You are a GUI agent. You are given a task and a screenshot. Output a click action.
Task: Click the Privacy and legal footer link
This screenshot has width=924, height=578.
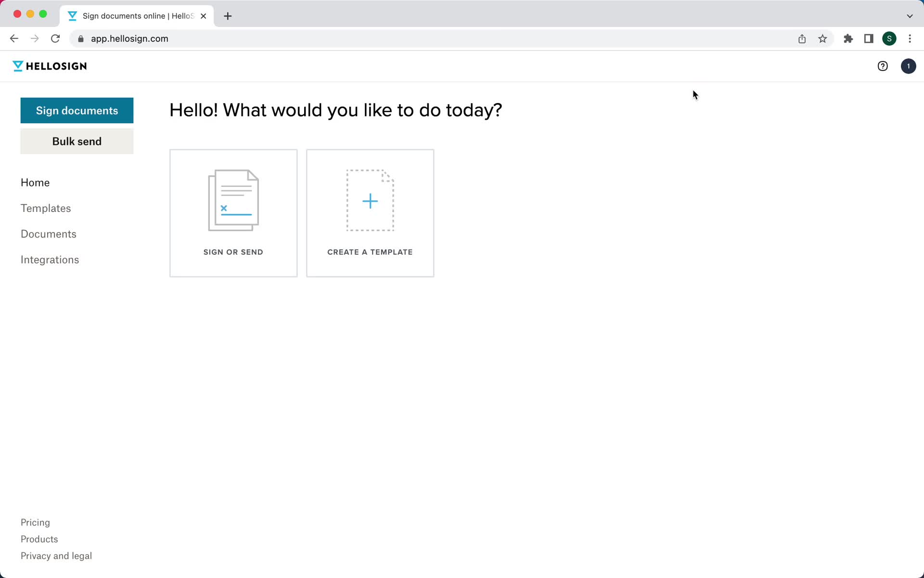(x=56, y=556)
